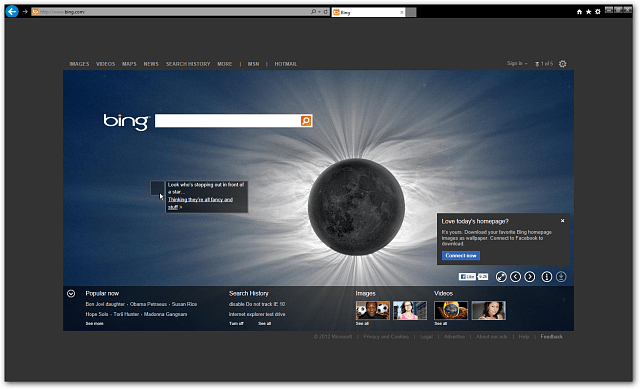Close the 'Love today's homepage?' popup
The width and height of the screenshot is (640, 389).
(562, 221)
